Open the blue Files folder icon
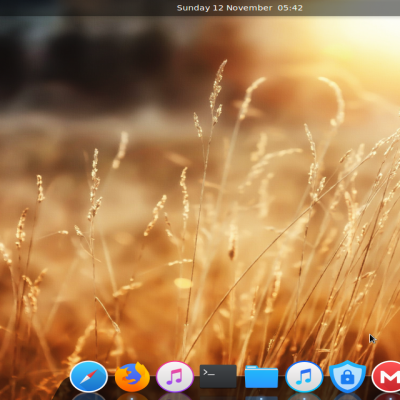The width and height of the screenshot is (400, 400). click(261, 377)
